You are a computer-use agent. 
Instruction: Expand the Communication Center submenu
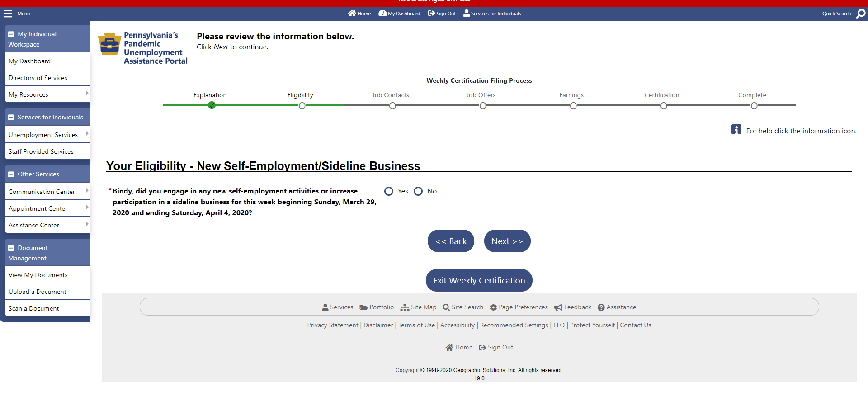[87, 191]
